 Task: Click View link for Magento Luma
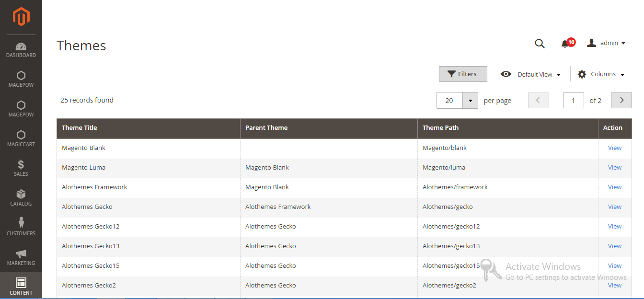[x=614, y=168]
